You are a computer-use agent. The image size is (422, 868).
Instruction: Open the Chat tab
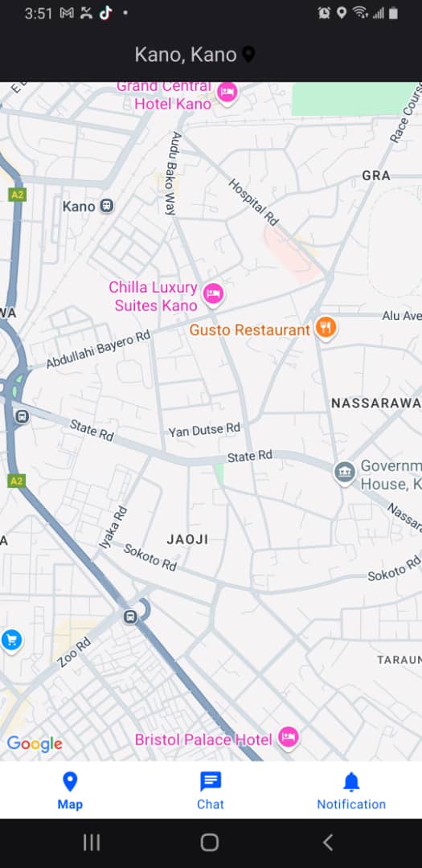(x=211, y=791)
